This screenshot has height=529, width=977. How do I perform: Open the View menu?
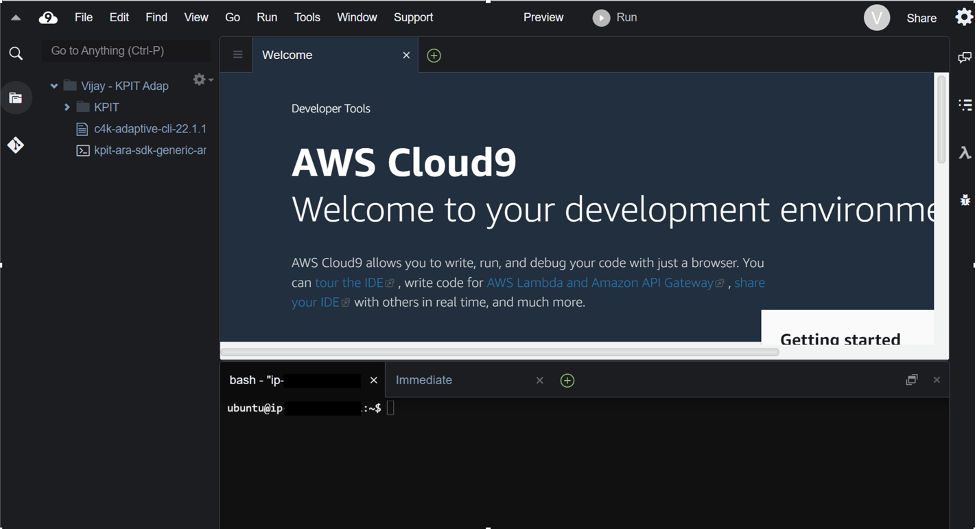[x=196, y=17]
